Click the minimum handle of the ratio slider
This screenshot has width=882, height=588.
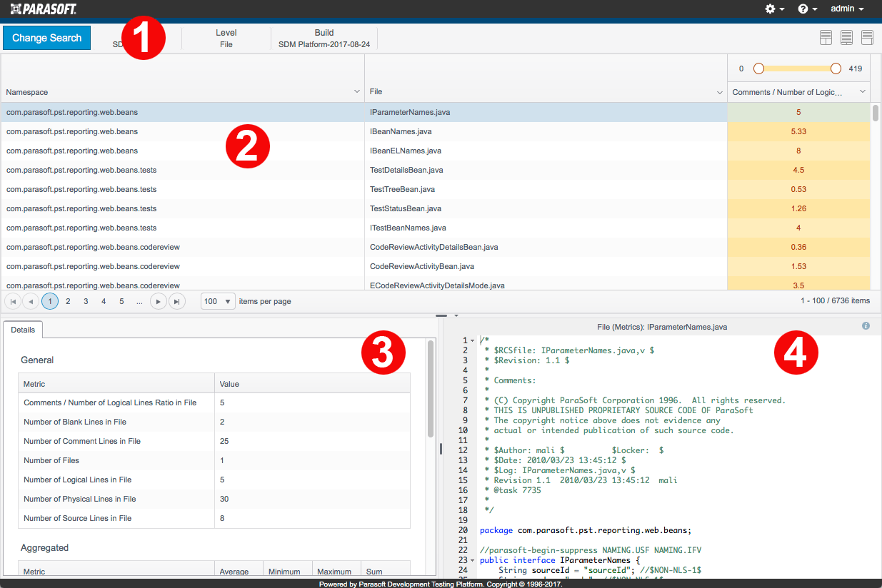pos(758,69)
